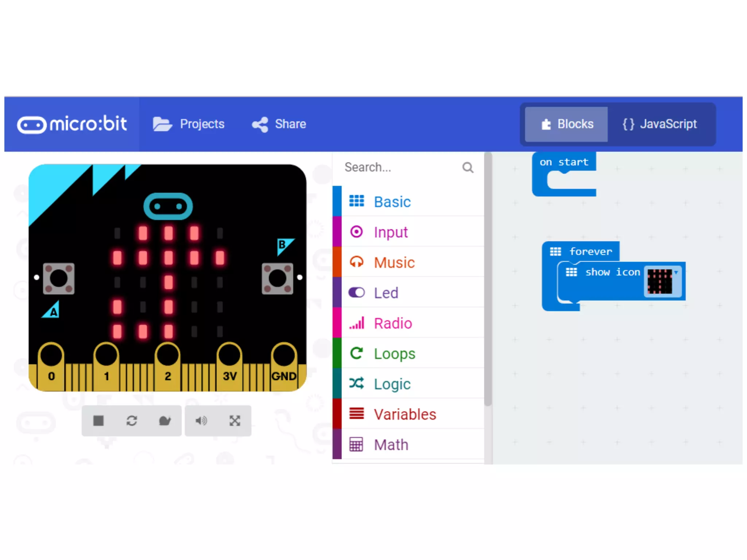Screen dimensions: 747x560
Task: Click the micro:bit logo in the header
Action: [x=72, y=124]
